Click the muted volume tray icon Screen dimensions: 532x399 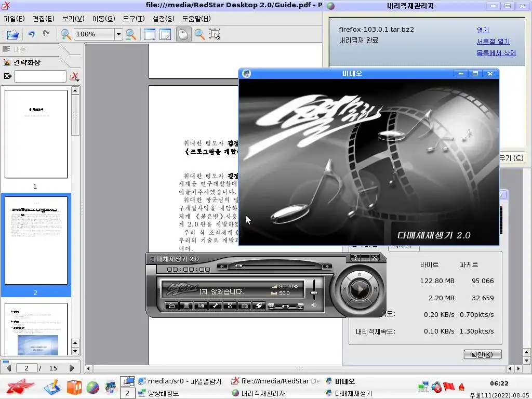point(436,387)
